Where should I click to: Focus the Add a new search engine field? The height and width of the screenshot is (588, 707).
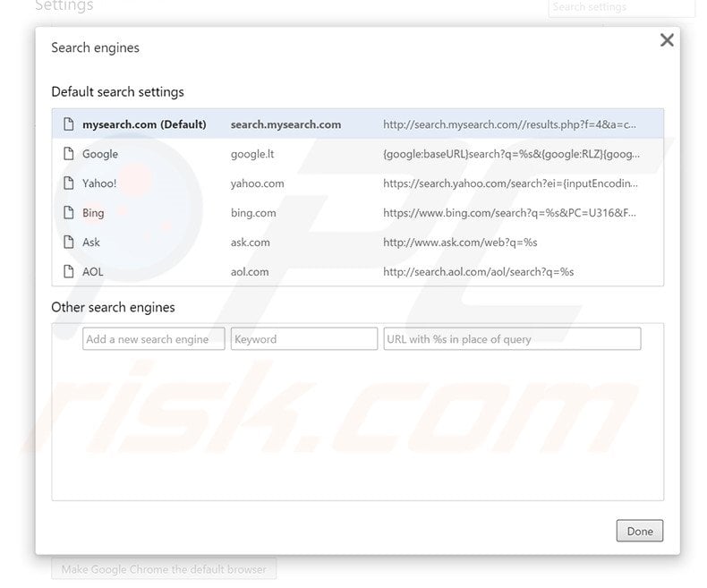click(x=154, y=338)
